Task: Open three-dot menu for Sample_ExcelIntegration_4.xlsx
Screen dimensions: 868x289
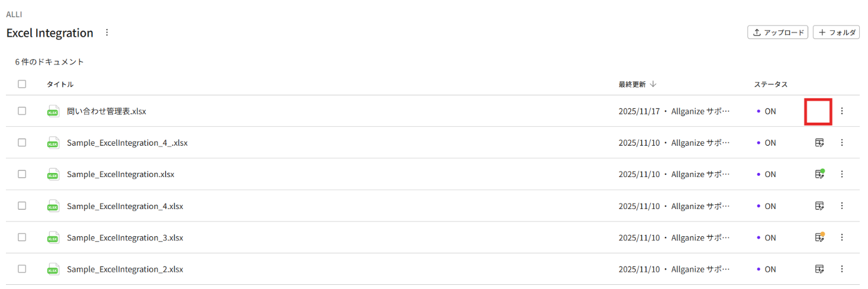Action: coord(842,206)
